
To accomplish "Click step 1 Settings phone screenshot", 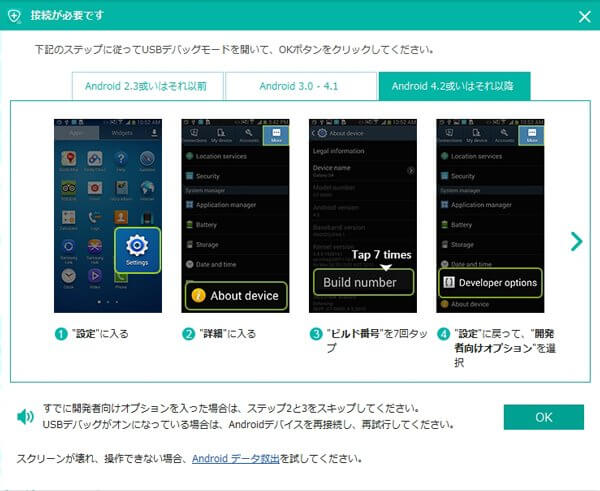I will pos(108,215).
